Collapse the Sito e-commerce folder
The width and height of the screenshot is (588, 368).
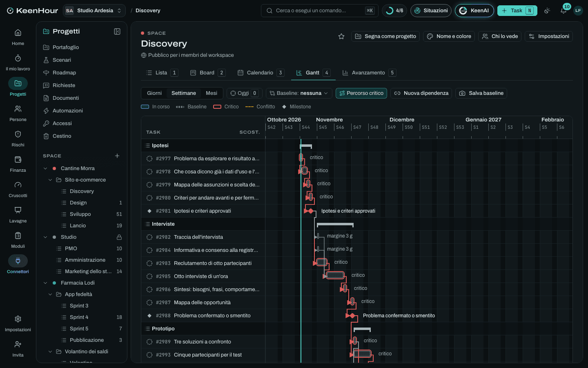(50, 180)
